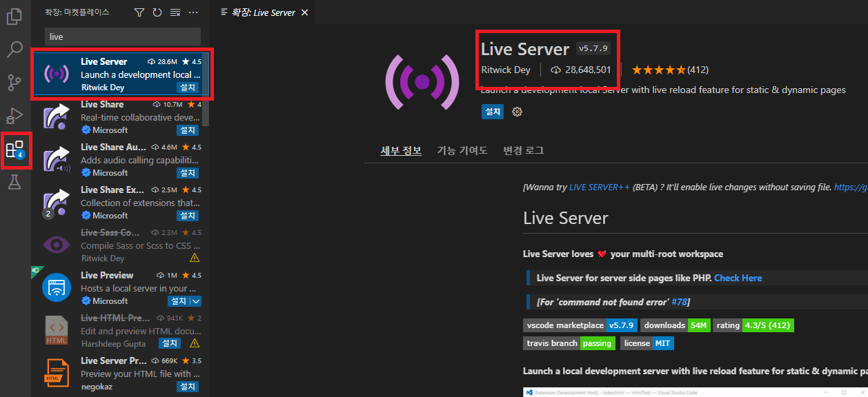The height and width of the screenshot is (397, 868).
Task: Install the Live Share Extension Pack
Action: (x=187, y=216)
